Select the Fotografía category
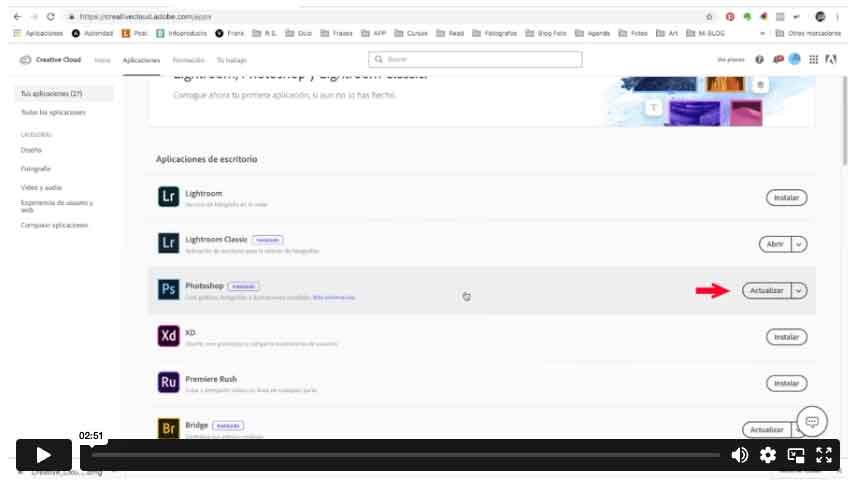Image resolution: width=855 pixels, height=485 pixels. (x=35, y=169)
